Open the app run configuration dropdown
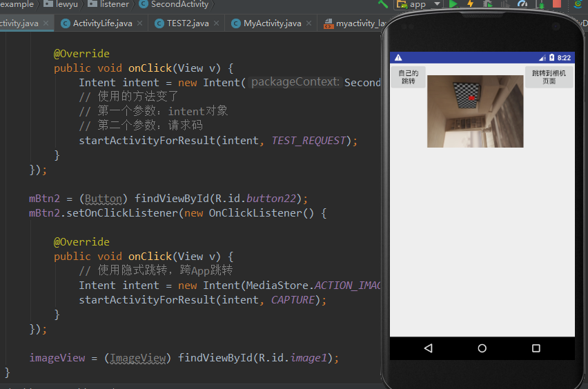The width and height of the screenshot is (588, 389). 419,4
